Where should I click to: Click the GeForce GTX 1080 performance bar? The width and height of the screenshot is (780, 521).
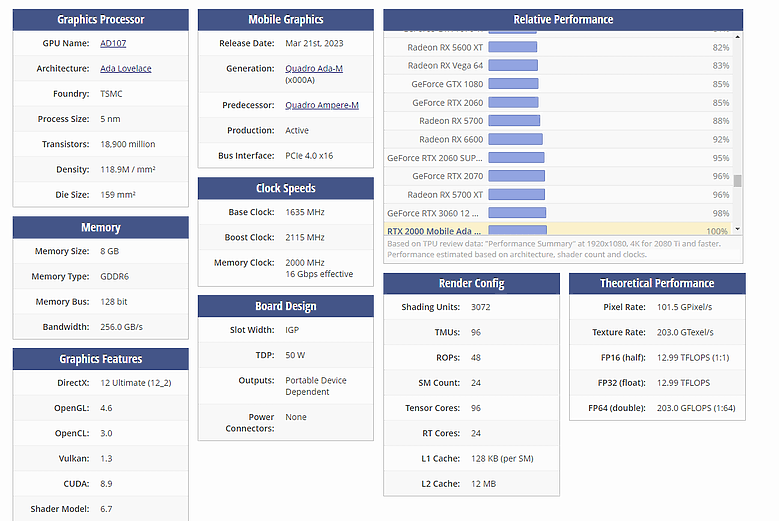point(513,84)
